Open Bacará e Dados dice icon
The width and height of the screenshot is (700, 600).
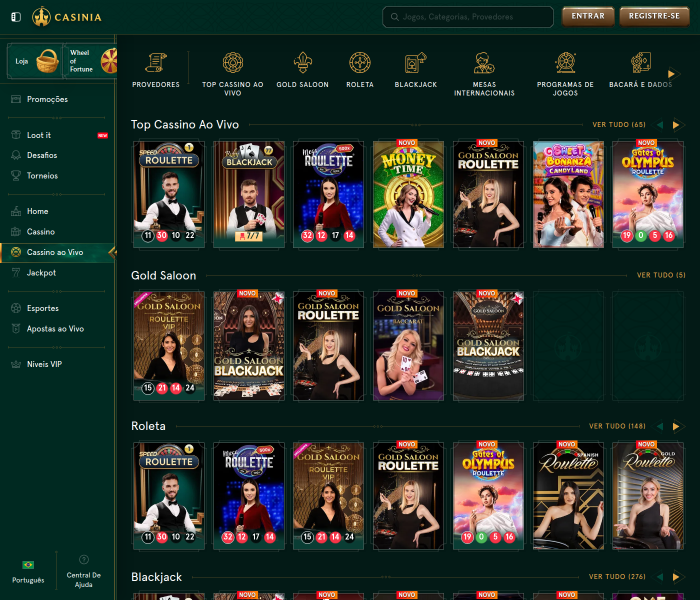pyautogui.click(x=640, y=62)
